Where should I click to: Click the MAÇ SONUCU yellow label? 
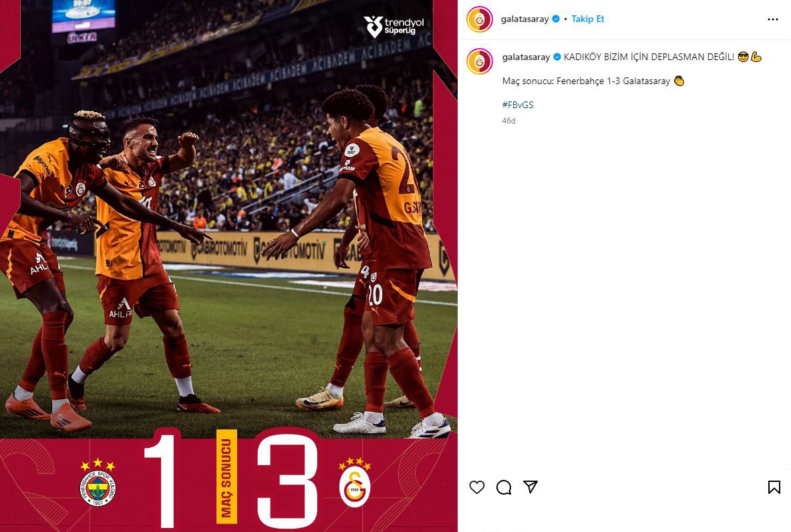click(x=226, y=477)
